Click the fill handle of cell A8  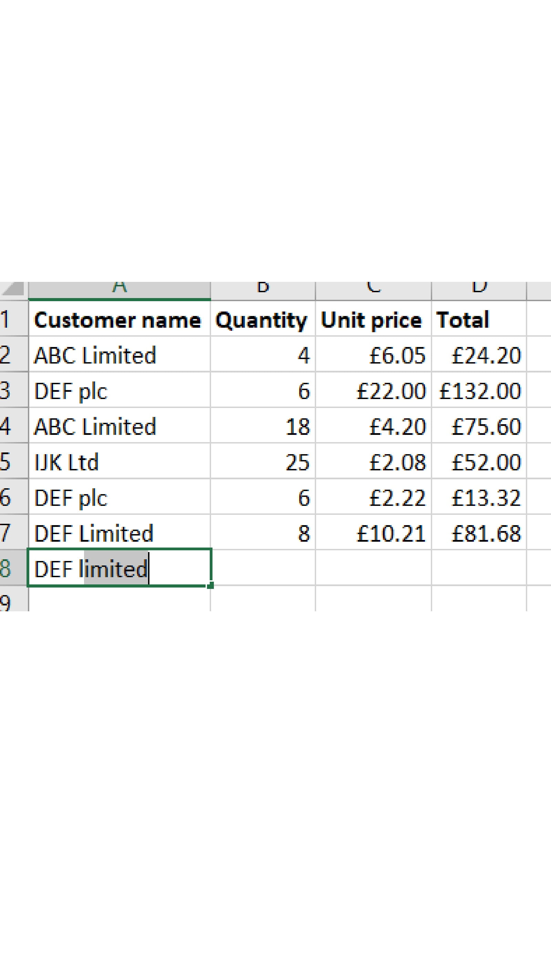click(x=211, y=585)
